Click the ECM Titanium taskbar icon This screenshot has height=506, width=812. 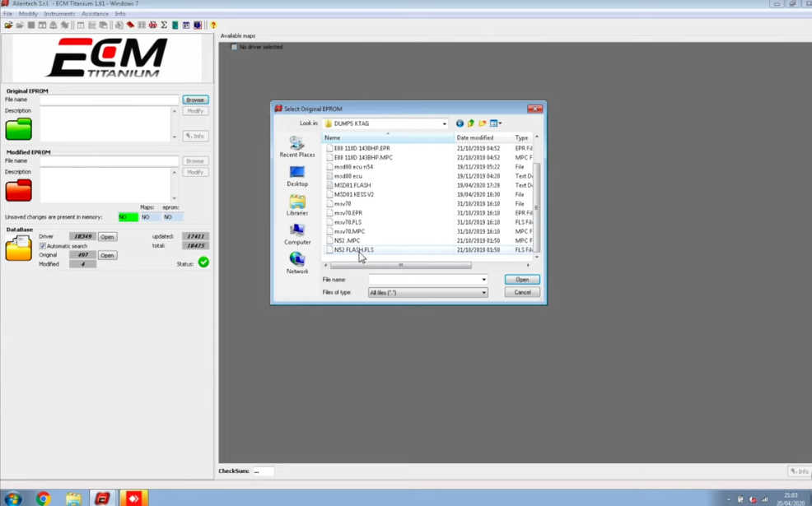point(103,499)
